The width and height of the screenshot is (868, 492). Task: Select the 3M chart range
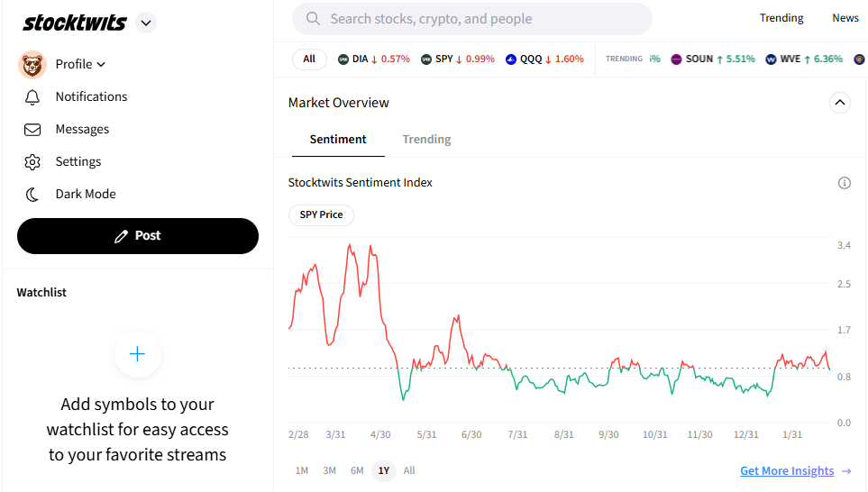[x=329, y=471]
